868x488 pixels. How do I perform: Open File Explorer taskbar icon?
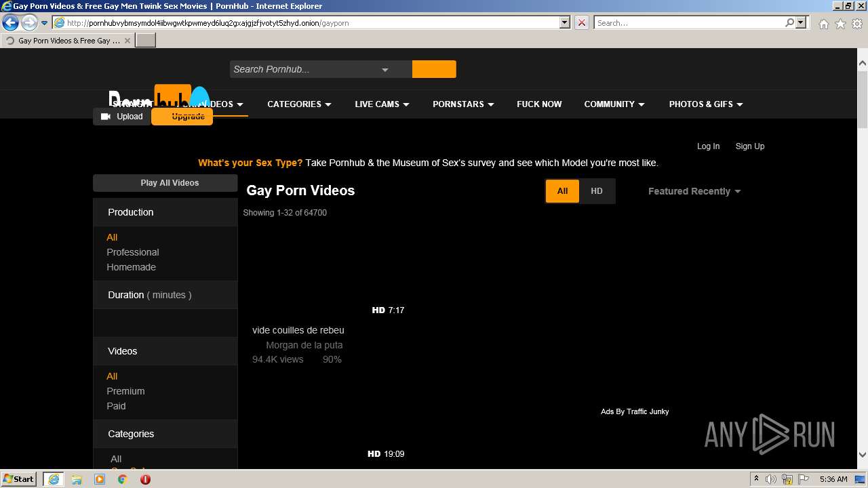tap(77, 479)
